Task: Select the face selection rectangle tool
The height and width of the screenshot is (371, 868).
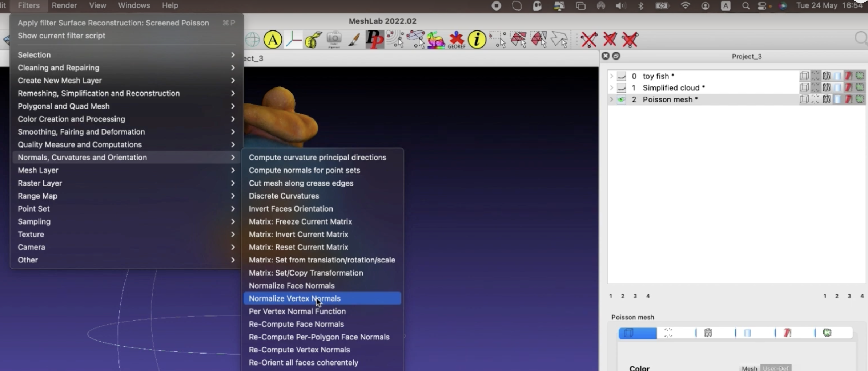Action: pos(518,40)
